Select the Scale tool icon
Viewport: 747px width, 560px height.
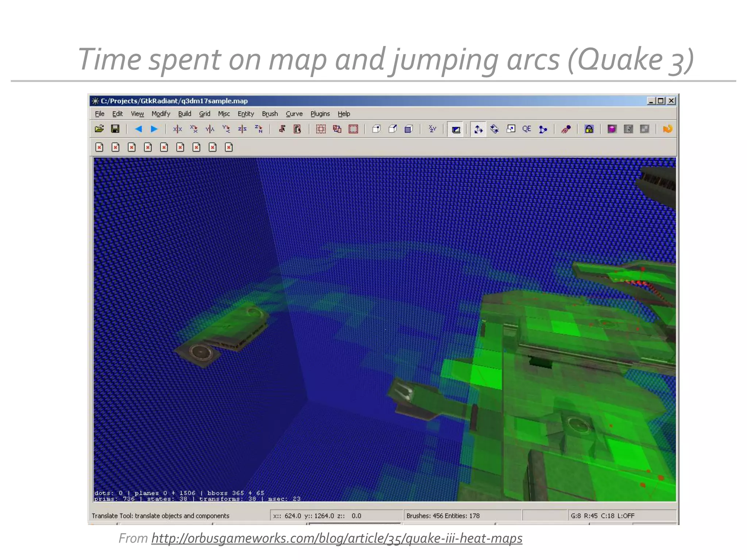click(511, 129)
